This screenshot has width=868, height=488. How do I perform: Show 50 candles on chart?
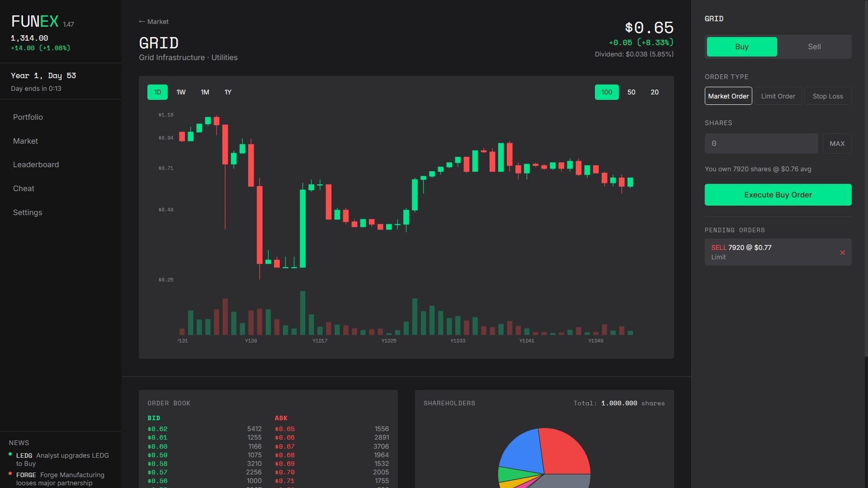coord(631,92)
